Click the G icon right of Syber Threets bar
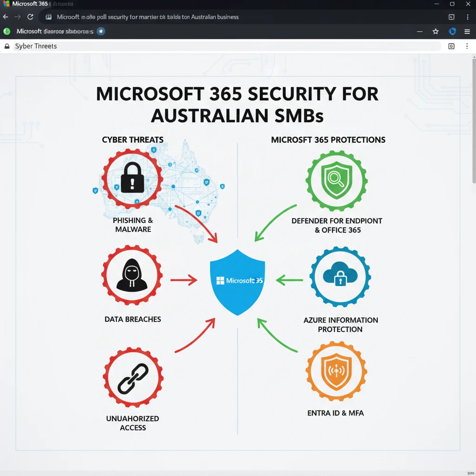Screen dimensions: 476x476 tap(451, 46)
